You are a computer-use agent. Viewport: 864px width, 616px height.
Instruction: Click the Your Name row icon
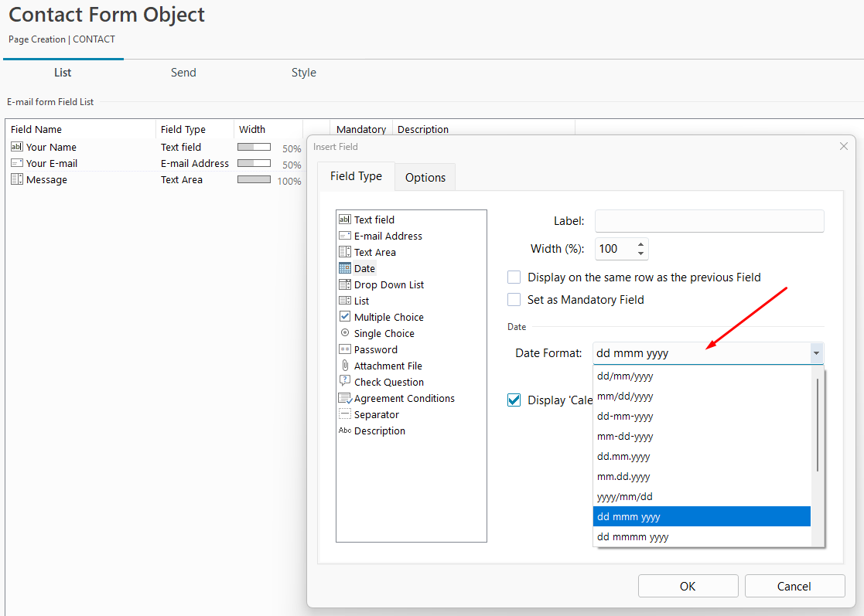(16, 147)
